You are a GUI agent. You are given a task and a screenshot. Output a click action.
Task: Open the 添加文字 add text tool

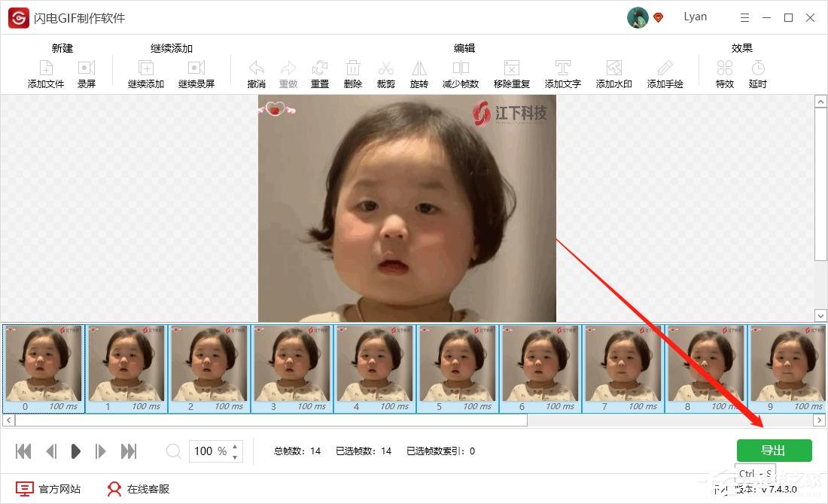click(562, 72)
